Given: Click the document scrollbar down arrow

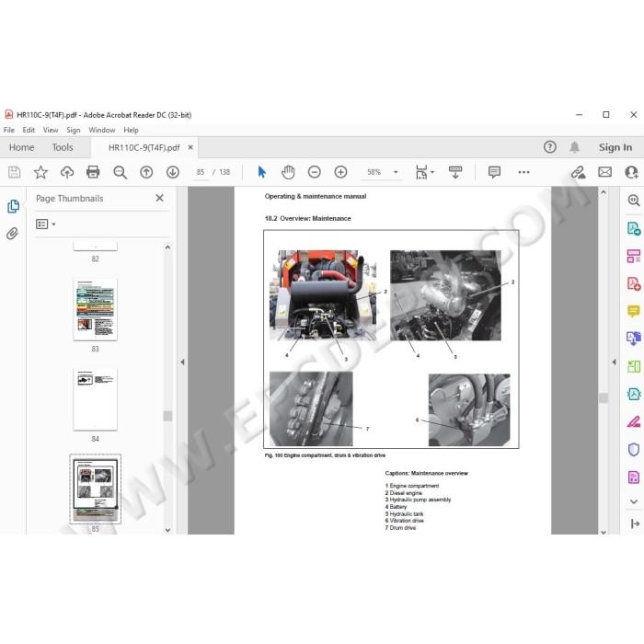Looking at the screenshot, I should [603, 533].
